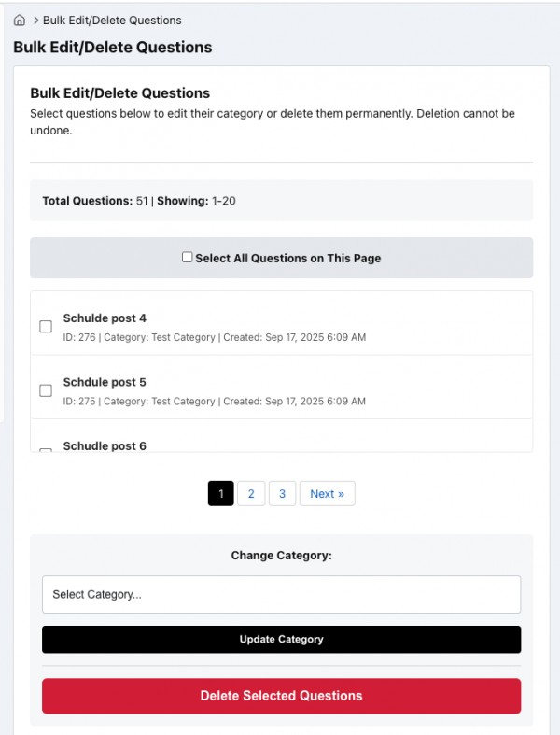Tick the checkbox for Schdule post 5
560x735 pixels.
[x=46, y=390]
